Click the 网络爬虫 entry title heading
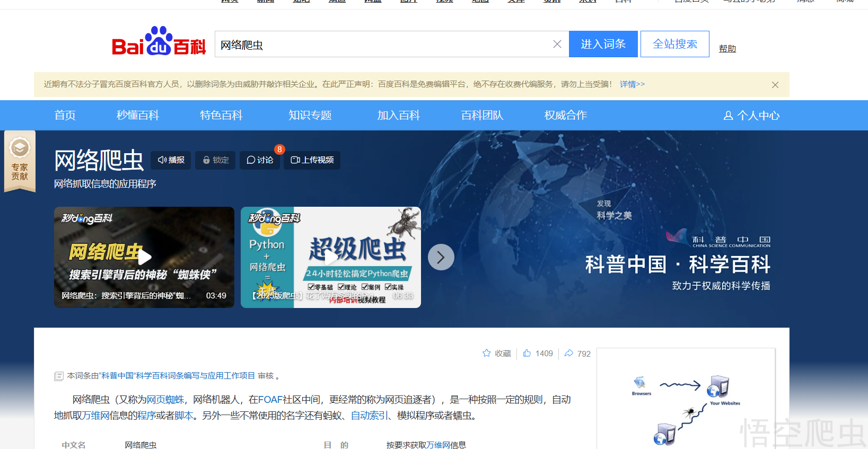Screen dimensions: 868x449 click(x=99, y=160)
